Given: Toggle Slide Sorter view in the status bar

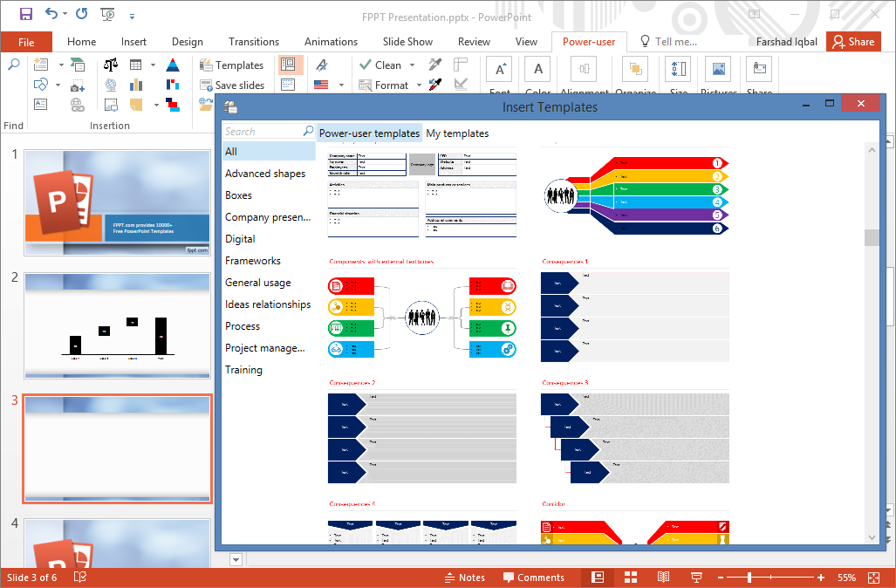Looking at the screenshot, I should (x=631, y=577).
